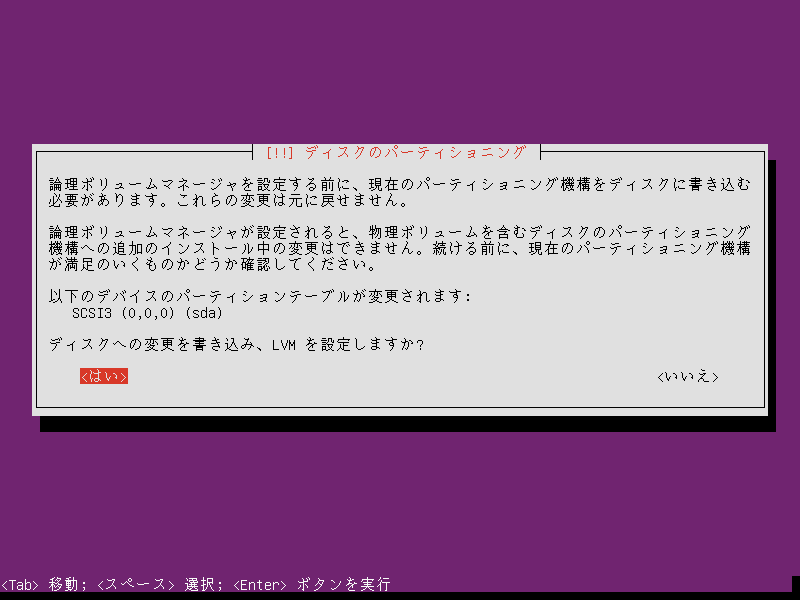
Task: Click the line starting 論理ボリュームマネージャが設定されると
Action: tap(399, 232)
